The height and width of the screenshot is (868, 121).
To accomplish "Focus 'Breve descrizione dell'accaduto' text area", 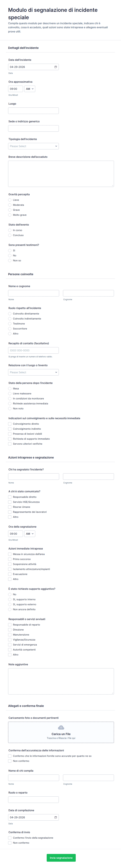I will click(61, 174).
